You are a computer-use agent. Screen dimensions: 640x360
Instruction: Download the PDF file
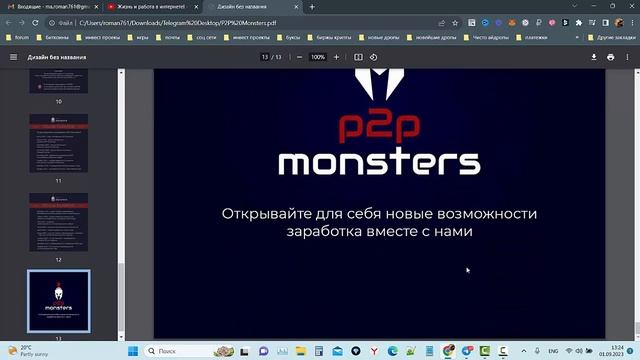[594, 57]
